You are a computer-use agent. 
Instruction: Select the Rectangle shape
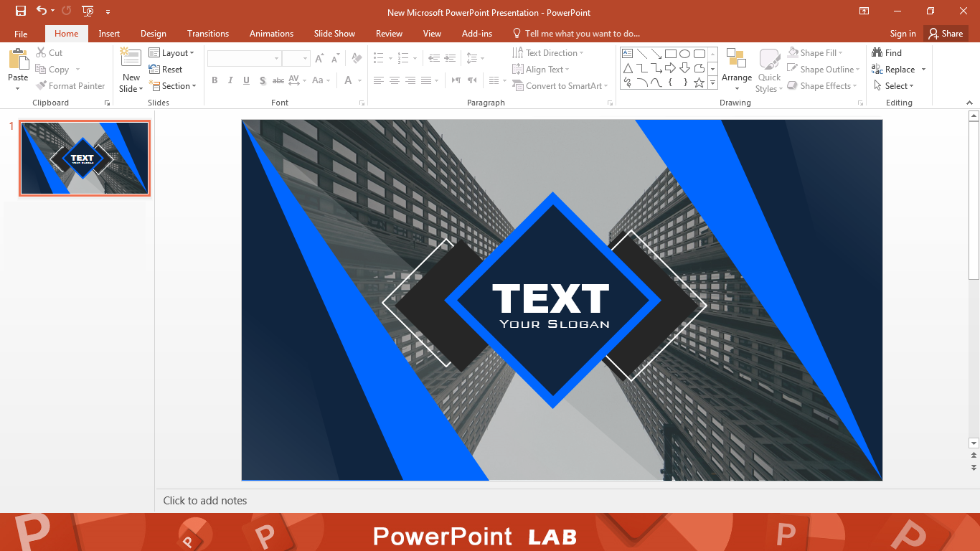pyautogui.click(x=671, y=53)
